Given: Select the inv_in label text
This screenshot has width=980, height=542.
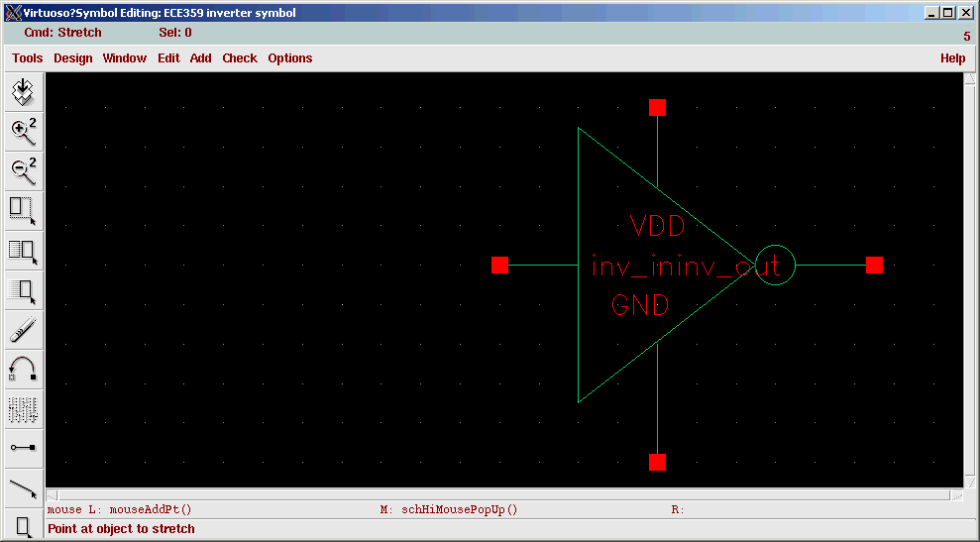Looking at the screenshot, I should pyautogui.click(x=634, y=267).
